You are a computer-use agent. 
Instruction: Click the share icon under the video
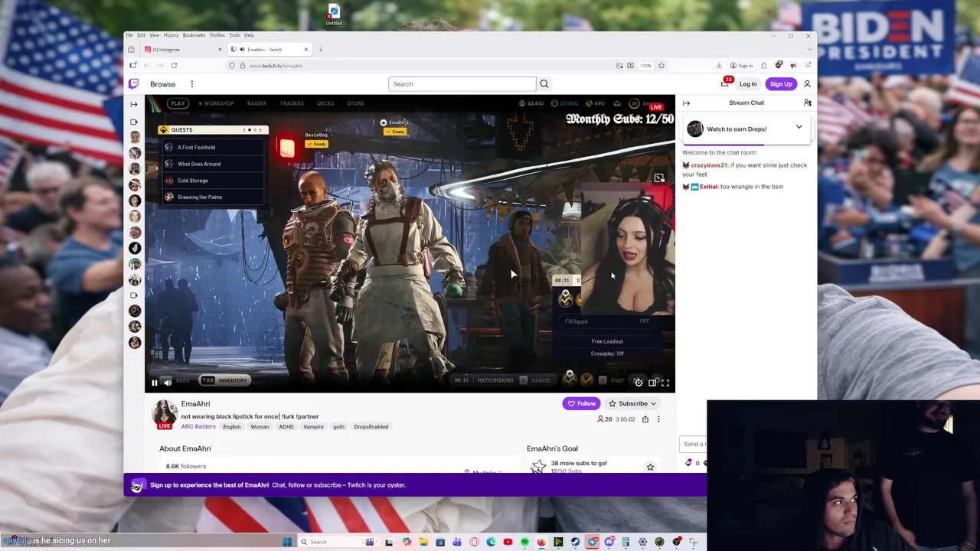tap(645, 419)
